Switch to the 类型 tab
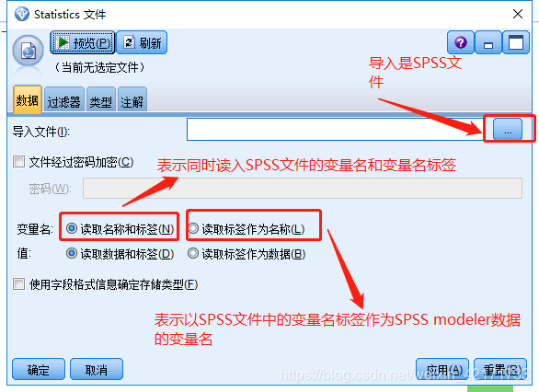 click(101, 99)
